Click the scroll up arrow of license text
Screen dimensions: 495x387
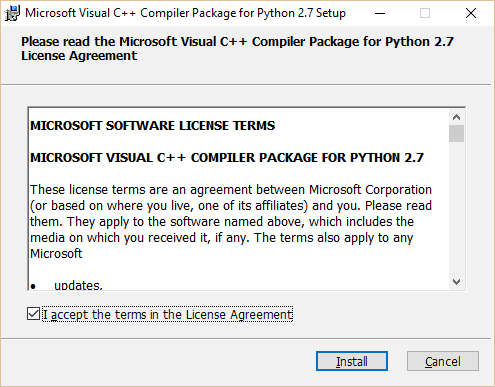pos(456,117)
